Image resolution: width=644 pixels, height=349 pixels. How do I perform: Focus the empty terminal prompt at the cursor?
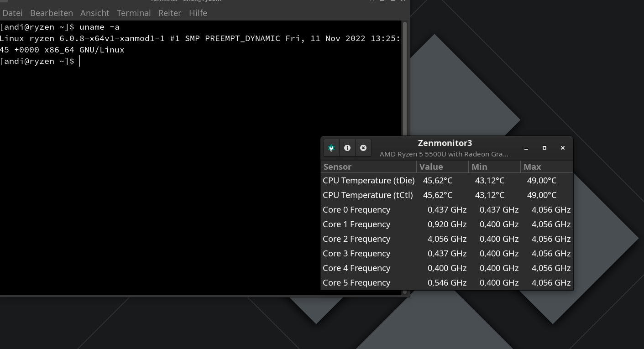[80, 61]
